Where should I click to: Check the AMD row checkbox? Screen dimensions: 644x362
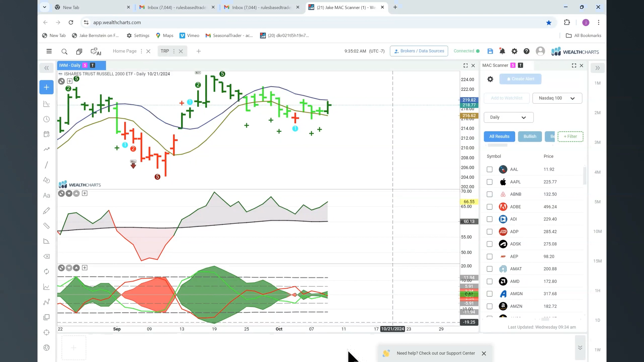point(489,282)
